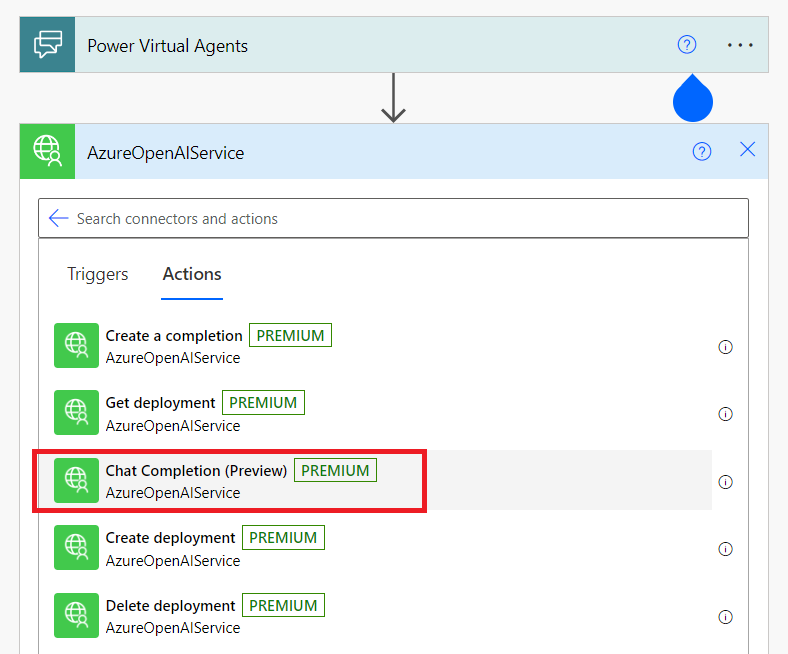Image resolution: width=788 pixels, height=654 pixels.
Task: Open the Power Virtual Agents ellipsis menu
Action: (x=740, y=45)
